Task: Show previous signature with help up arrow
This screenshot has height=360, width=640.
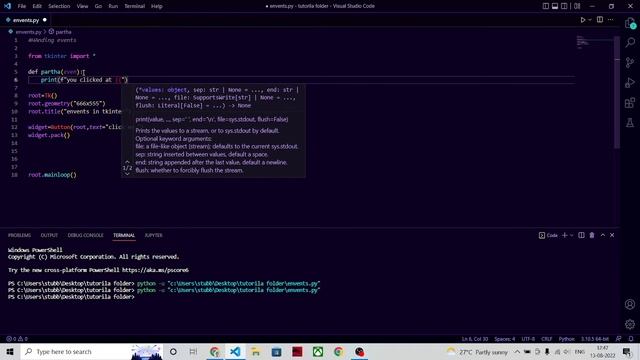Action: [127, 162]
